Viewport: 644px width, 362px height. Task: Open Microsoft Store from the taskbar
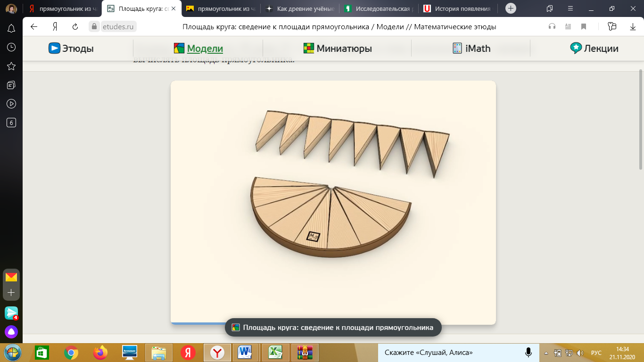(41, 352)
